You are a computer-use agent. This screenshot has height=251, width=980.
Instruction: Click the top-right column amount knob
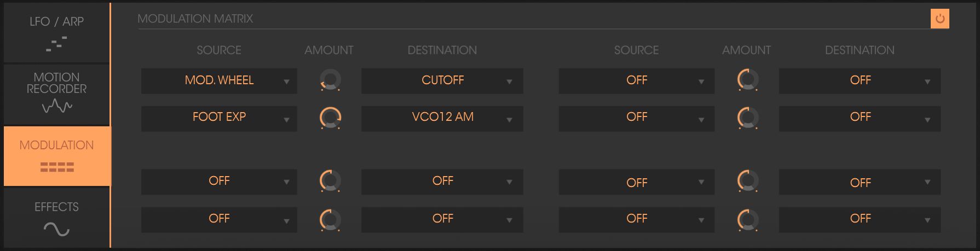click(748, 80)
